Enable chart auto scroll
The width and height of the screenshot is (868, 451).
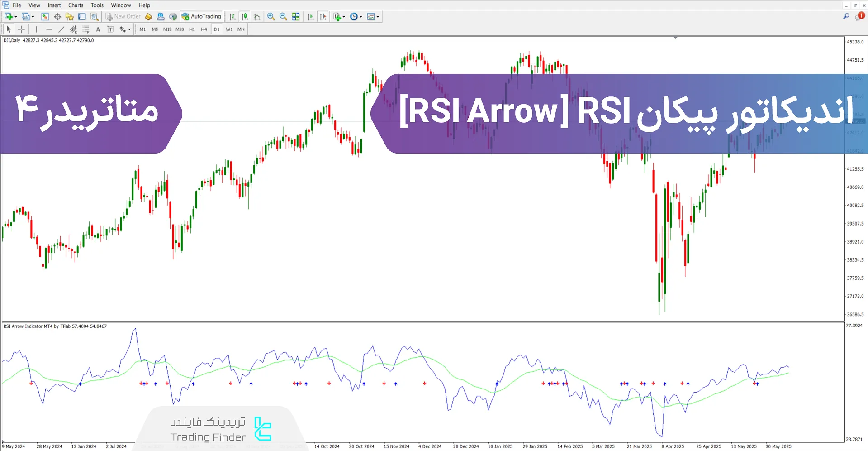[x=310, y=16]
